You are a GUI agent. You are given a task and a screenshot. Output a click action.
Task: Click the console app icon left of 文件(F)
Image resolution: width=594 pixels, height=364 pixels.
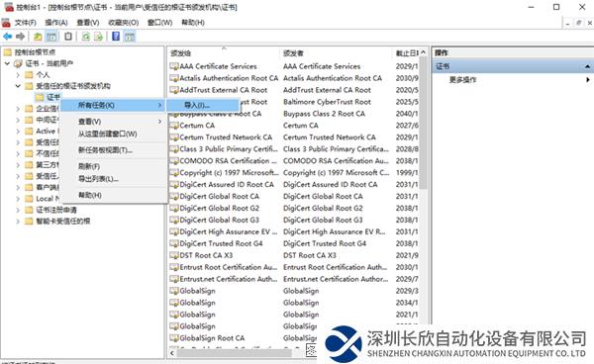coord(6,23)
